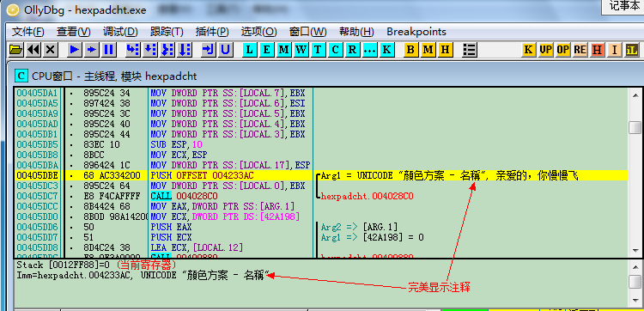
Task: Open CPU window C button
Action: (335, 50)
